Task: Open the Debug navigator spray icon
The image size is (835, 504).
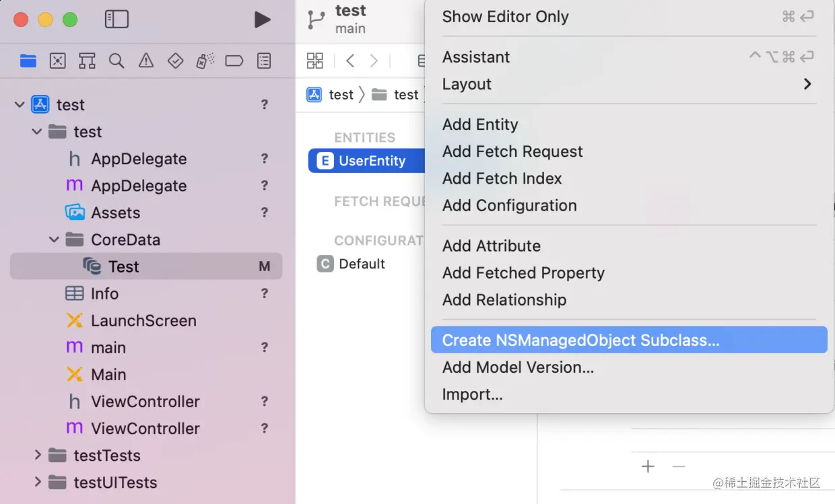Action: (205, 61)
